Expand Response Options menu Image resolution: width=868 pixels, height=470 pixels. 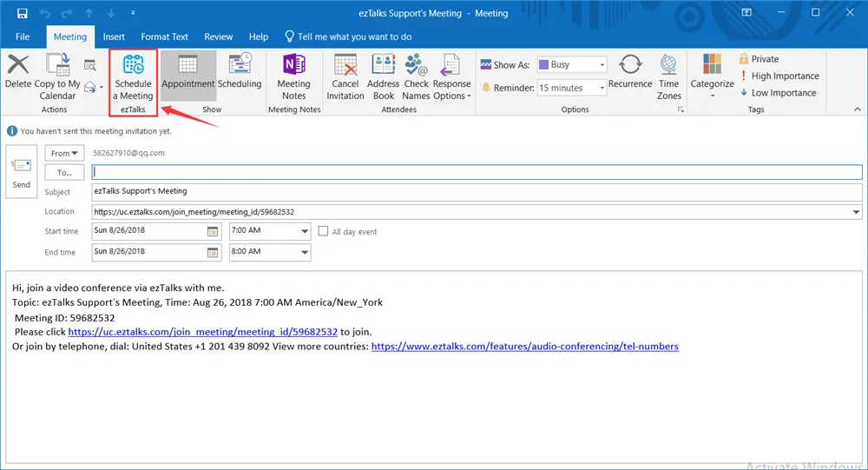pos(451,76)
